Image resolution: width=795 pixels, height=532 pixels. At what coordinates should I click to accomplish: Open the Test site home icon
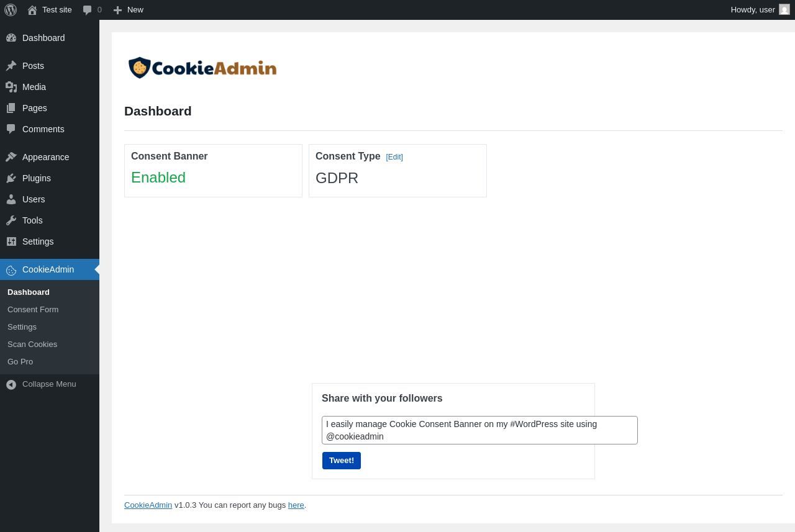point(32,10)
